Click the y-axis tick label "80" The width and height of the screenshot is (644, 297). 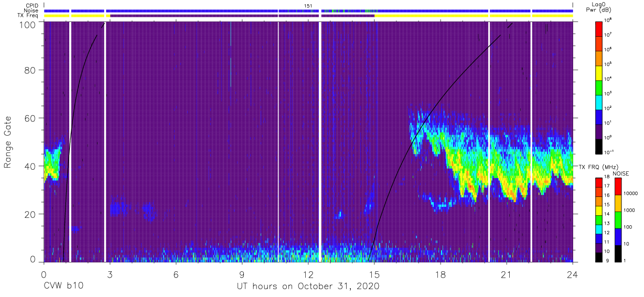pyautogui.click(x=30, y=71)
